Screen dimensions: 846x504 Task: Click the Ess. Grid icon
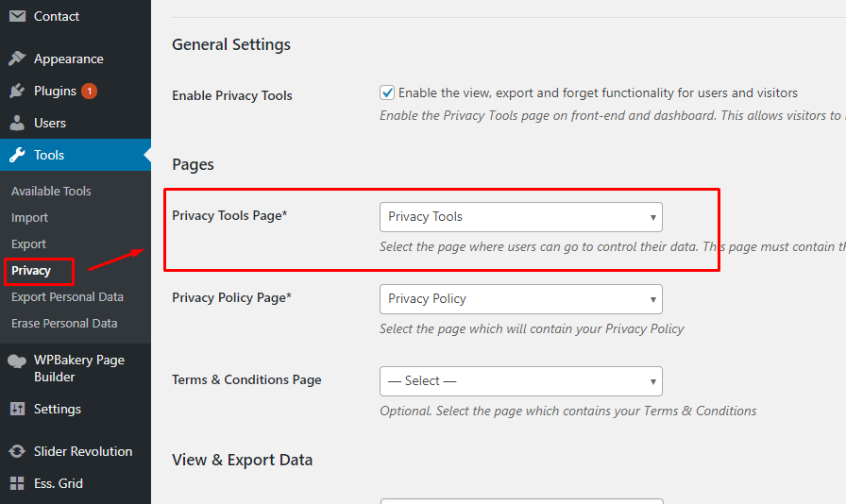click(17, 483)
